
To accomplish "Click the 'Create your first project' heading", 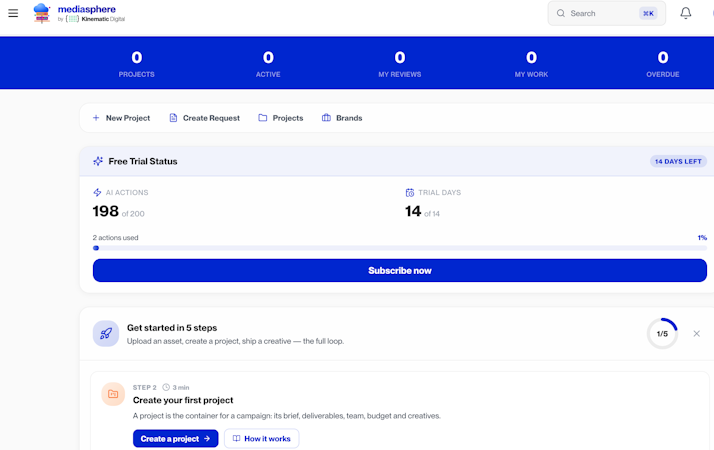I will coord(183,400).
